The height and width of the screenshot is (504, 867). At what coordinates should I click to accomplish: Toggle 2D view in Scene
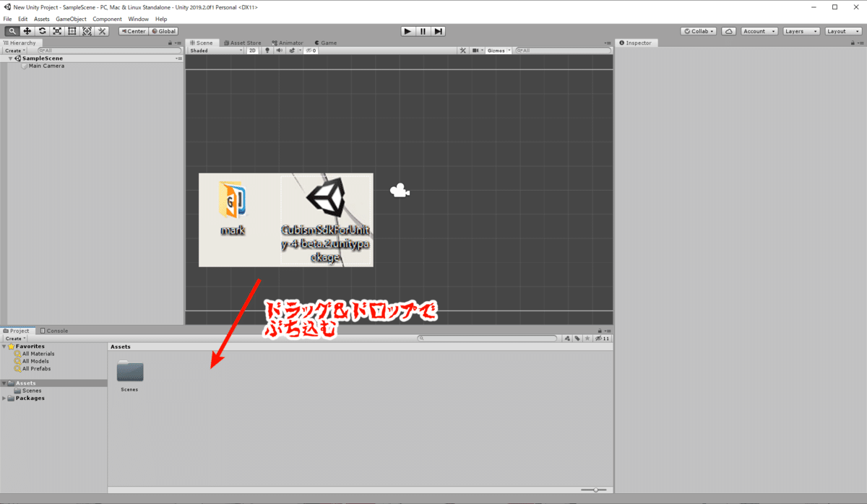253,51
